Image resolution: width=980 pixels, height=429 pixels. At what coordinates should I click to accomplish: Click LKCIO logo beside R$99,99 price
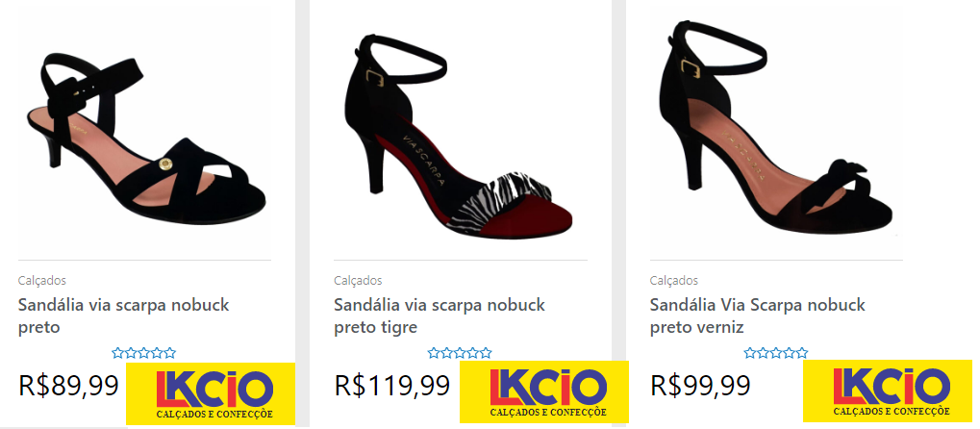pos(888,391)
